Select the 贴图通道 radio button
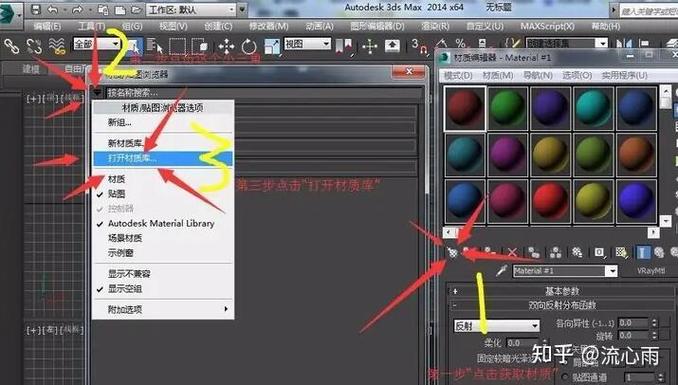The width and height of the screenshot is (678, 385). point(566,377)
